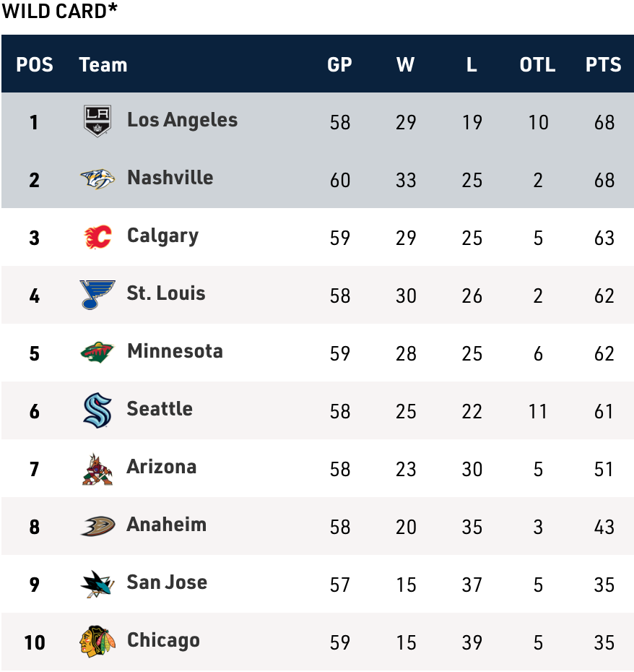634x672 pixels.
Task: Open the Los Angeles team link
Action: point(182,120)
